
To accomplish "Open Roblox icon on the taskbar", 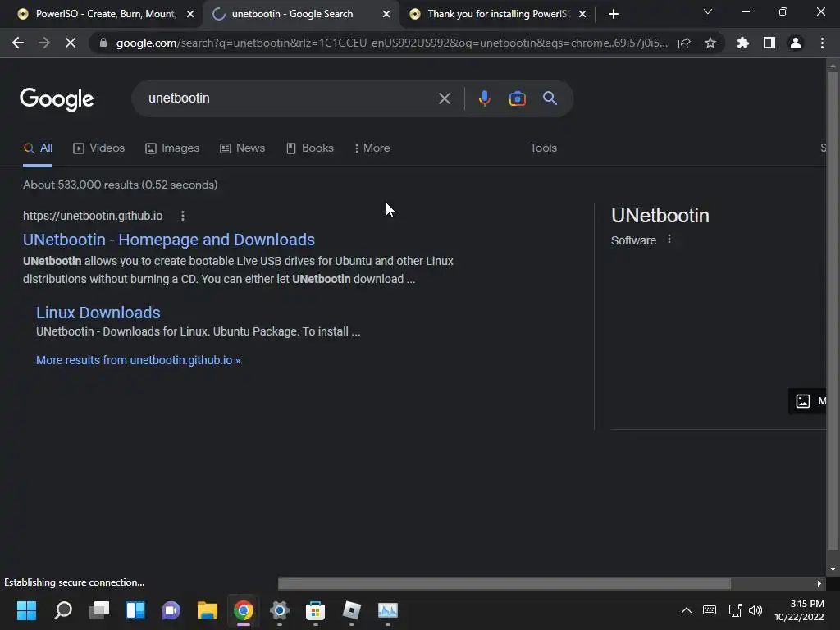I will [351, 610].
